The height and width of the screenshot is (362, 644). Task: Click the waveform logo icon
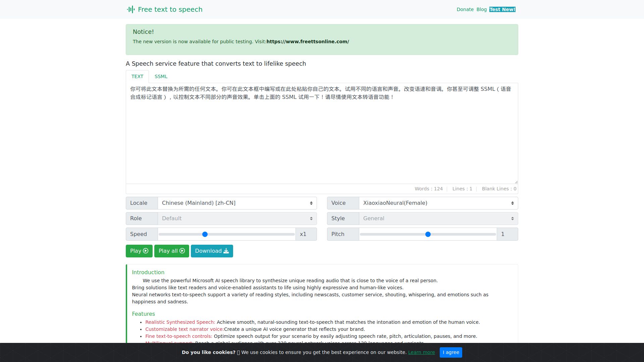tap(131, 9)
